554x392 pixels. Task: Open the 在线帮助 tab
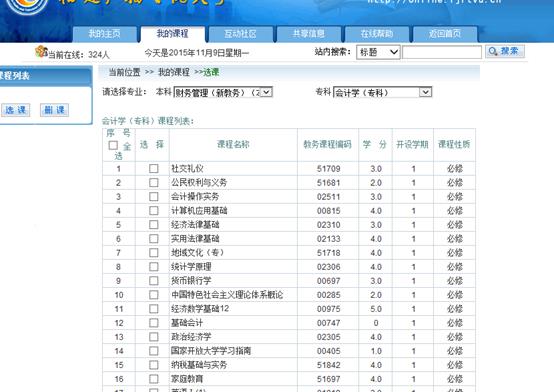coord(377,34)
